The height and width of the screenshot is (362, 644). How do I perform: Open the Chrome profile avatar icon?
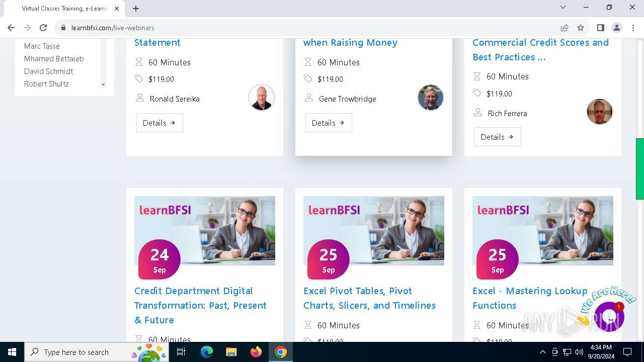coord(617,28)
